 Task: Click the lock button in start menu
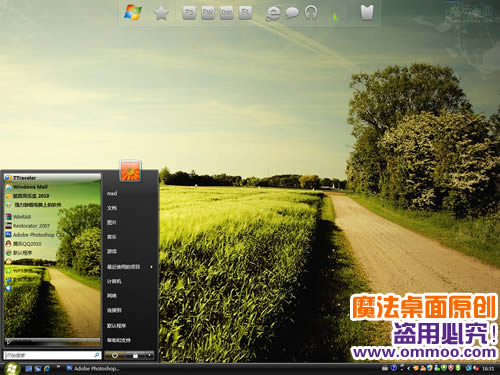(x=135, y=355)
